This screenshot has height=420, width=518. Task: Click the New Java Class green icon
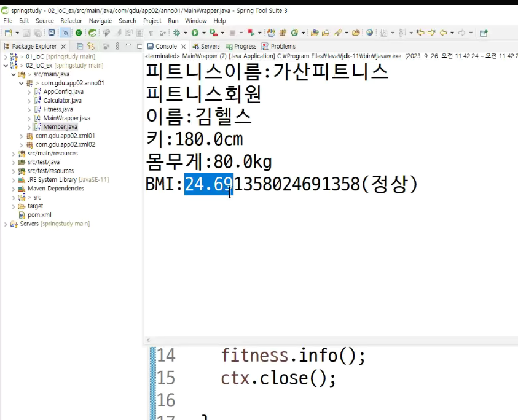[x=294, y=33]
